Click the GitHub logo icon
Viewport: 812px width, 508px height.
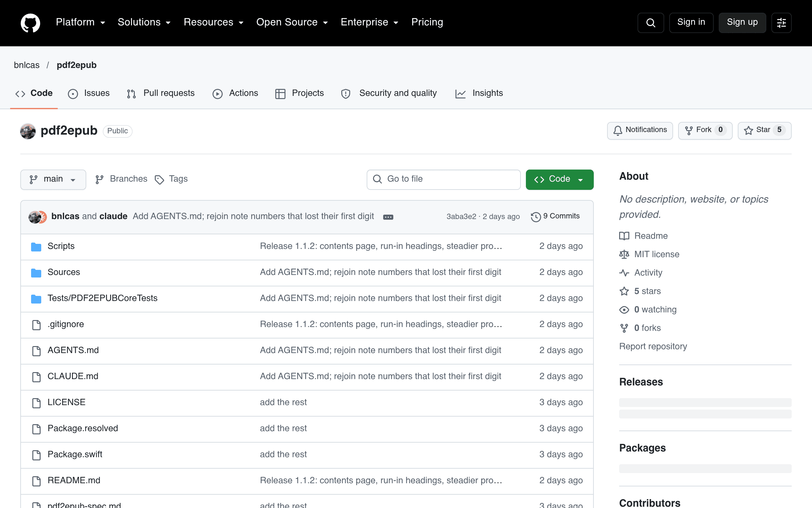30,23
